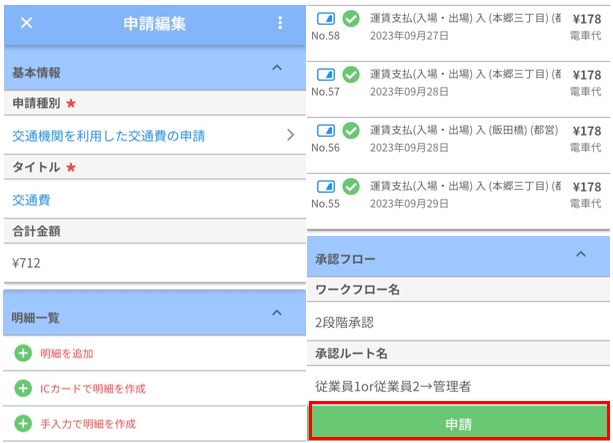This screenshot has height=443, width=613.
Task: Collapse the 明細一覧 section
Action: [x=277, y=313]
